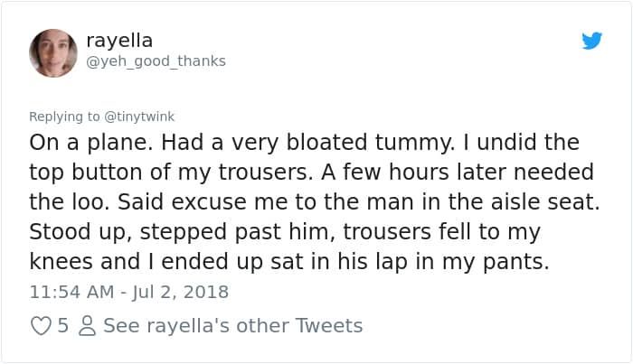Like the tweet with the heart icon
The image size is (633, 364).
(x=42, y=326)
